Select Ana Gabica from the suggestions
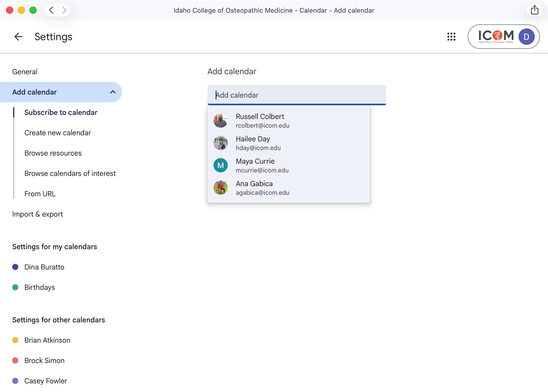 coord(254,188)
